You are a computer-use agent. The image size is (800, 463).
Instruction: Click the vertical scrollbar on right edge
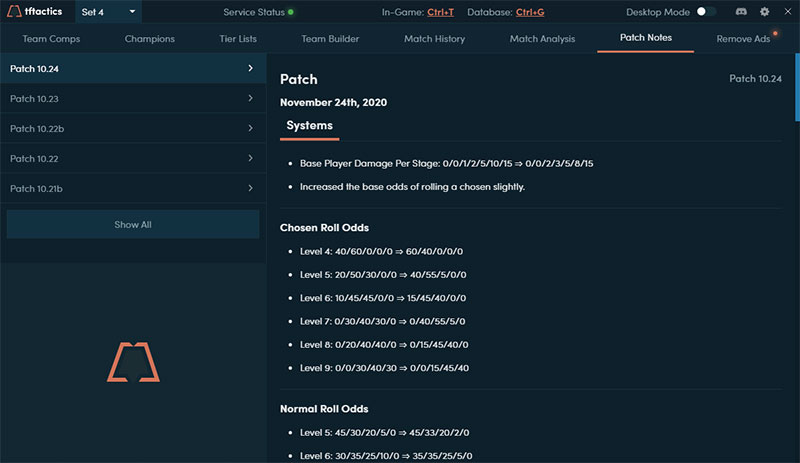point(796,90)
